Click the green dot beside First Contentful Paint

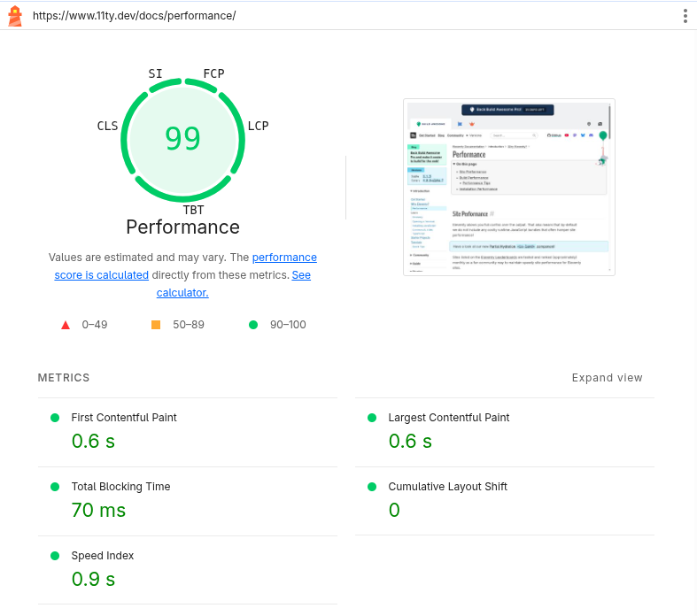[x=55, y=418]
